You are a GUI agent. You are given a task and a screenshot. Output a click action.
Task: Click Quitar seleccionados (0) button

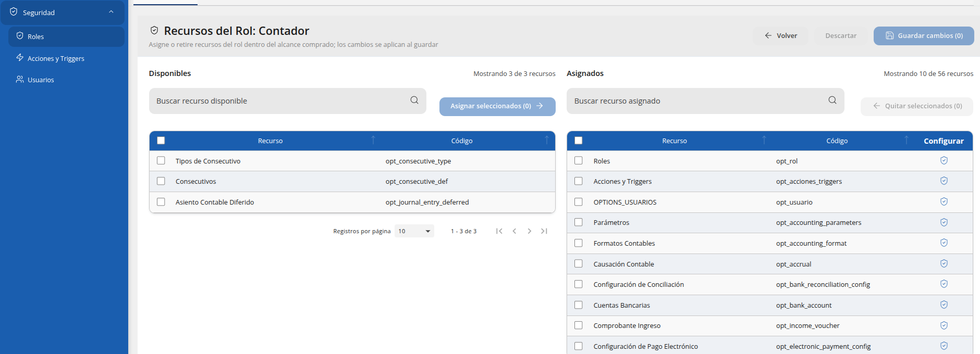(917, 106)
